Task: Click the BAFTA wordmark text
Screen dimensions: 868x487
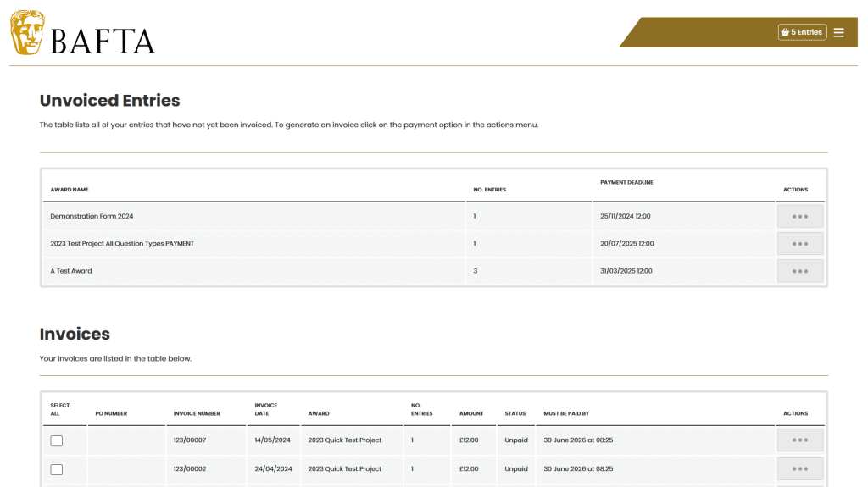Action: [x=103, y=42]
